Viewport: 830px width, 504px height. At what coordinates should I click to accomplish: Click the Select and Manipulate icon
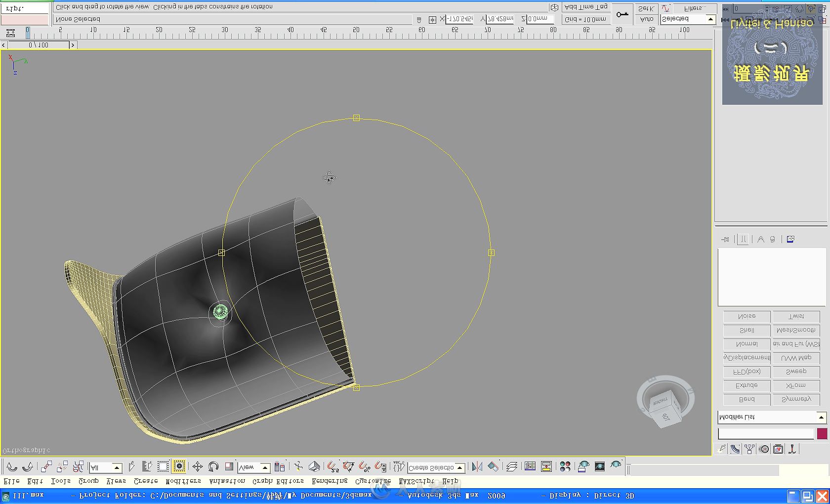tap(298, 466)
